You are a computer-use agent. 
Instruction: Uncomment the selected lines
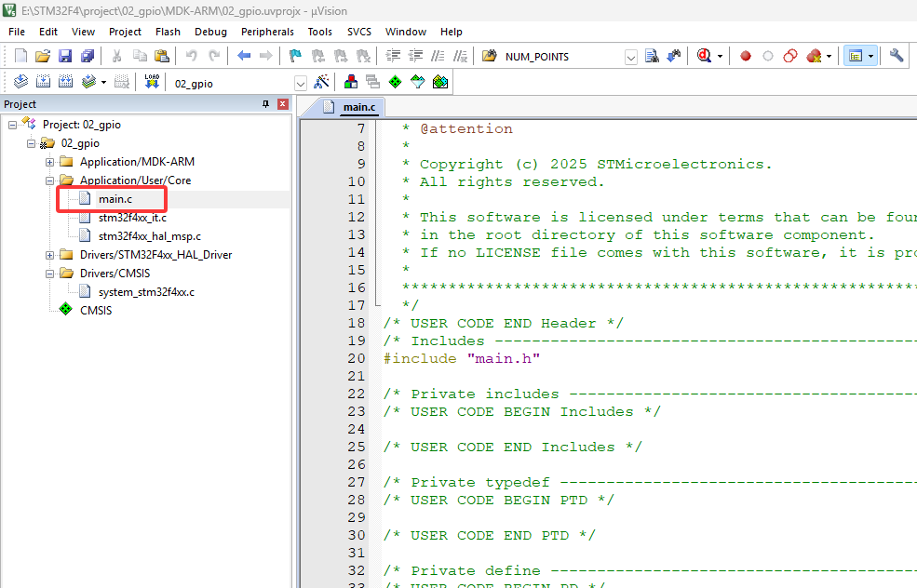pyautogui.click(x=460, y=56)
